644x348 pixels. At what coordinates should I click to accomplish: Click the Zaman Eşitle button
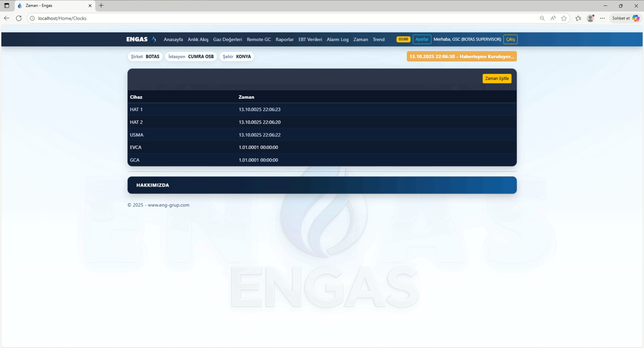click(x=497, y=78)
